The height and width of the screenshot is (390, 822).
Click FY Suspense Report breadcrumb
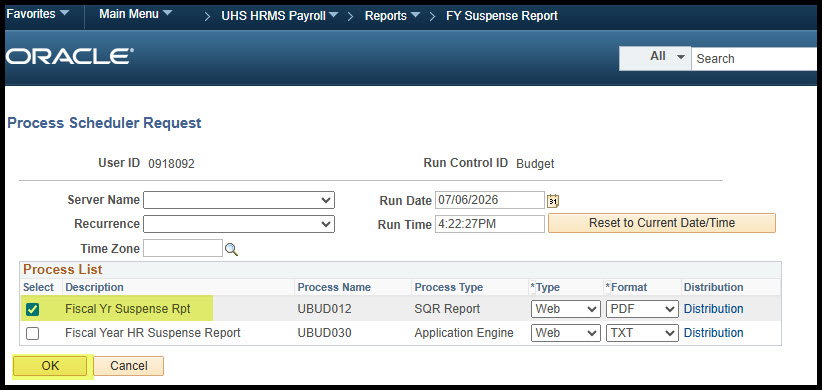click(x=502, y=16)
